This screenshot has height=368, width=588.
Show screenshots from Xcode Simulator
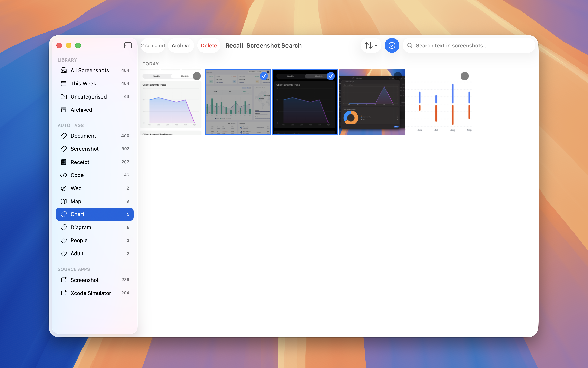point(95,293)
